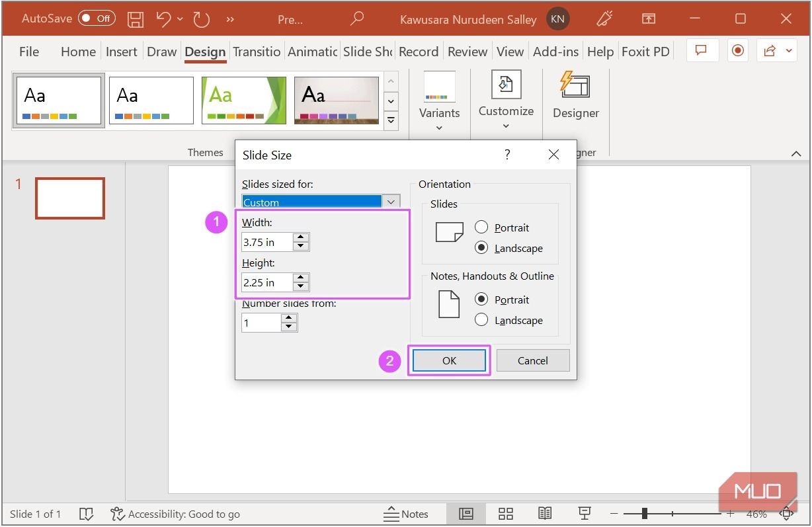Screen dimensions: 812x527
Task: Open the File tab
Action: 29,52
